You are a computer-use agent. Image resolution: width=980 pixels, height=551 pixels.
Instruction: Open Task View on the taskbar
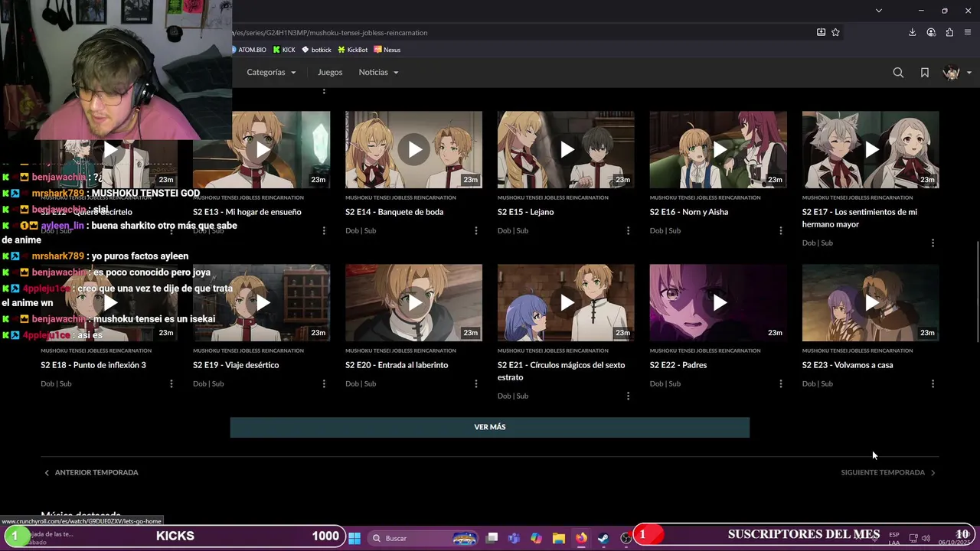click(x=492, y=538)
